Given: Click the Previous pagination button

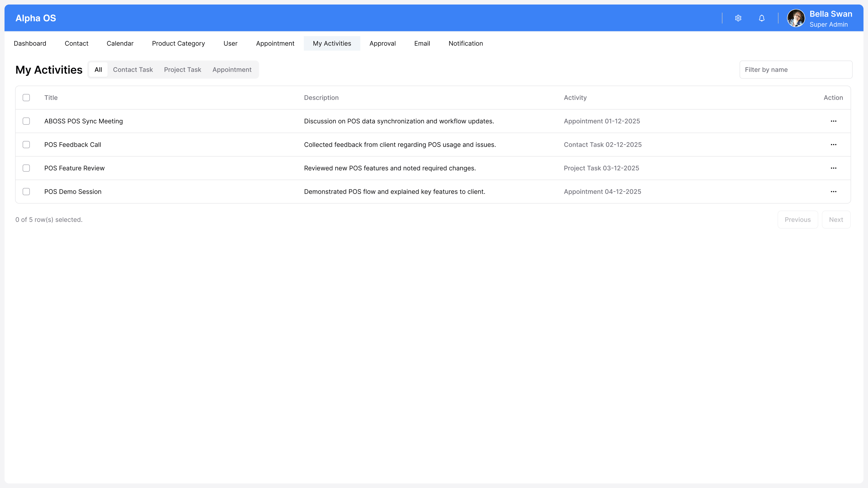Looking at the screenshot, I should (x=797, y=220).
